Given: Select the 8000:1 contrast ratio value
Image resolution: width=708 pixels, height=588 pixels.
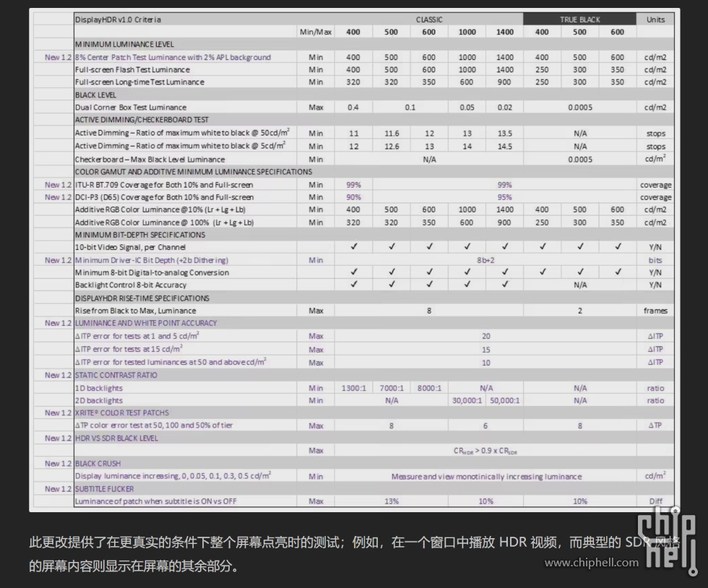Looking at the screenshot, I should [x=429, y=388].
